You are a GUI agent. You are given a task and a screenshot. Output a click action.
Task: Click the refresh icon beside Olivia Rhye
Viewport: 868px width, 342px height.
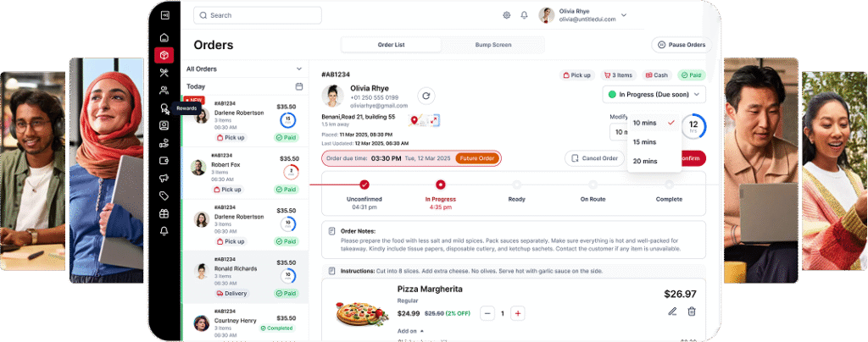point(426,96)
